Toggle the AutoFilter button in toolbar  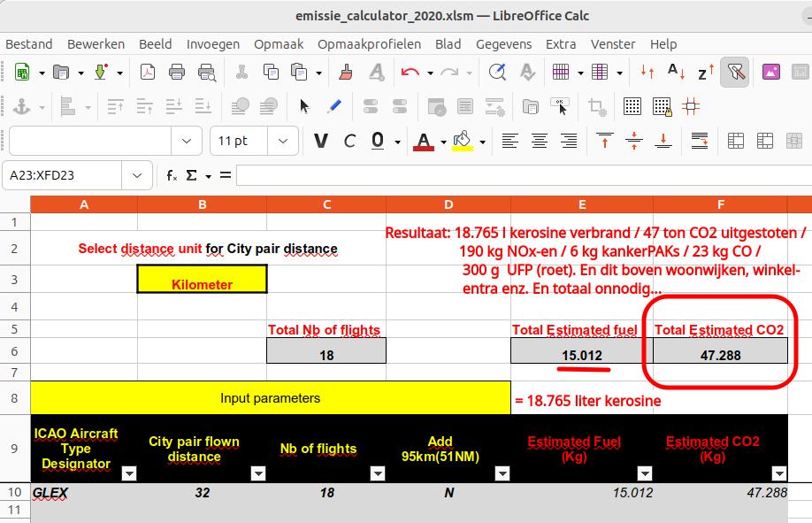734,73
